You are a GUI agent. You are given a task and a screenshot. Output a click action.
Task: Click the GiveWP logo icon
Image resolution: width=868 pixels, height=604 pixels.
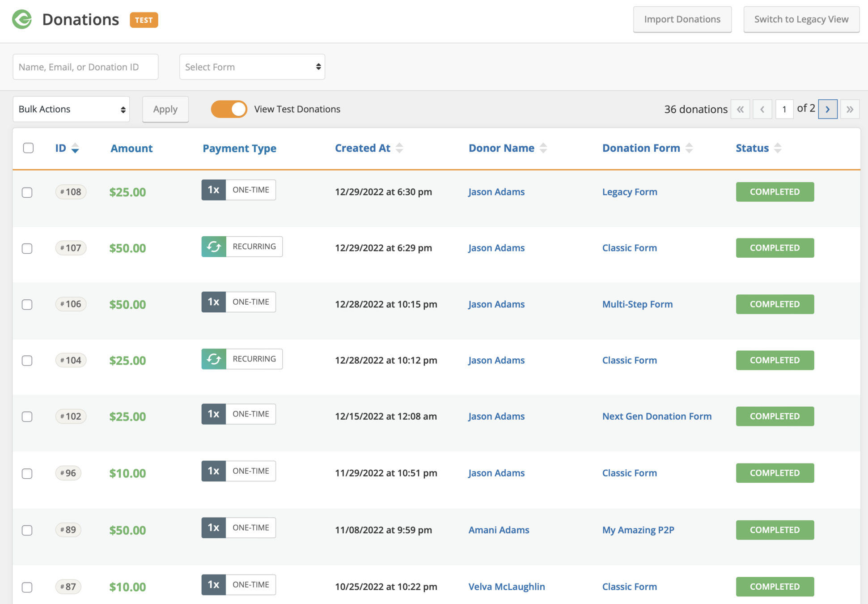point(22,19)
